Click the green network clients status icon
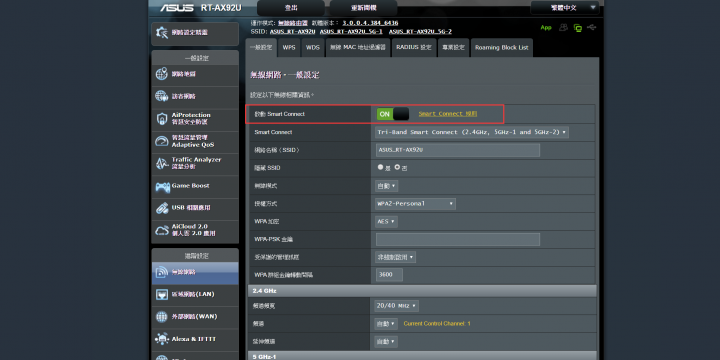Viewport: 720px width, 360px height. [578, 28]
